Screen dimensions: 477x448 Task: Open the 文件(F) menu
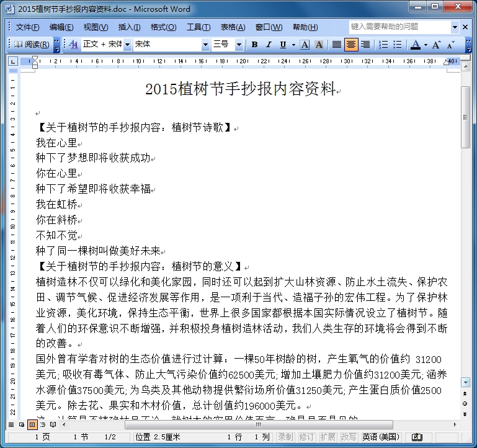click(27, 27)
